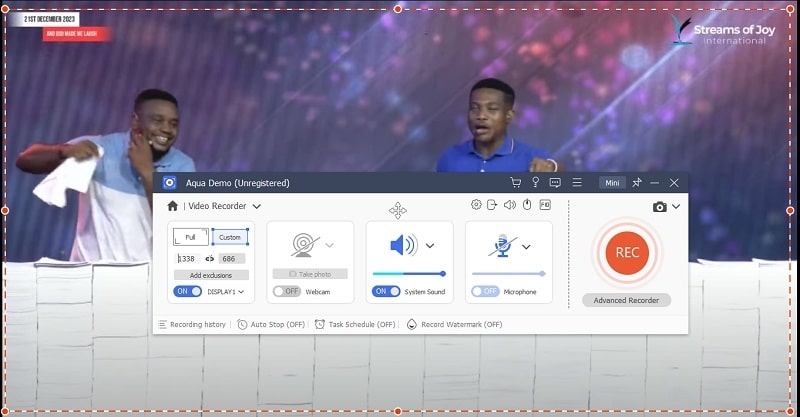Click the move crosshair icon
This screenshot has height=417, width=800.
point(398,210)
